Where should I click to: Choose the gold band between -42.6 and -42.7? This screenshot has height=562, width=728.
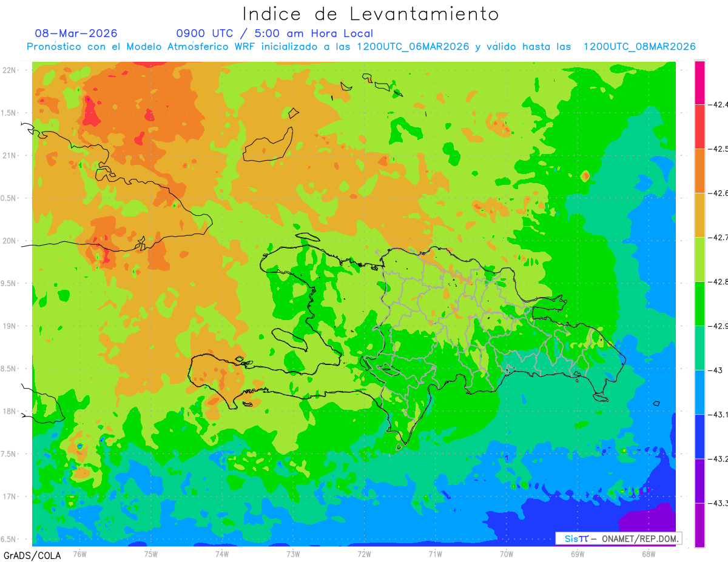(x=699, y=215)
